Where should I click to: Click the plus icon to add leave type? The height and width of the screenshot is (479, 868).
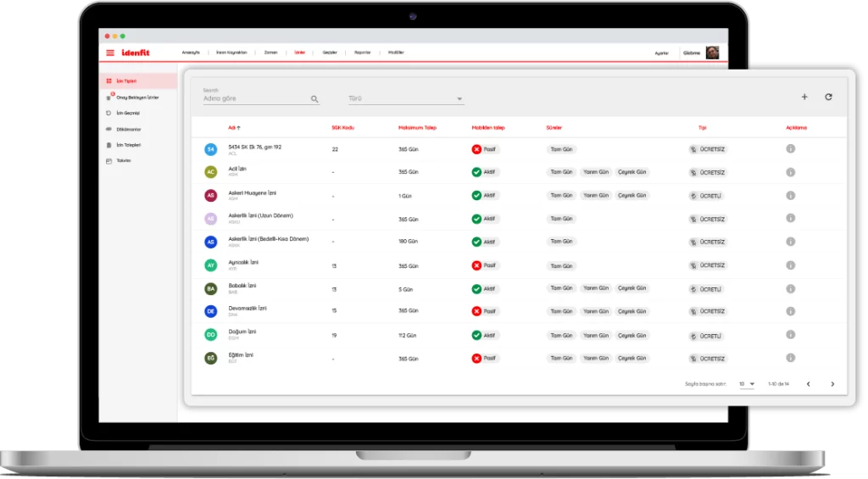tap(804, 97)
